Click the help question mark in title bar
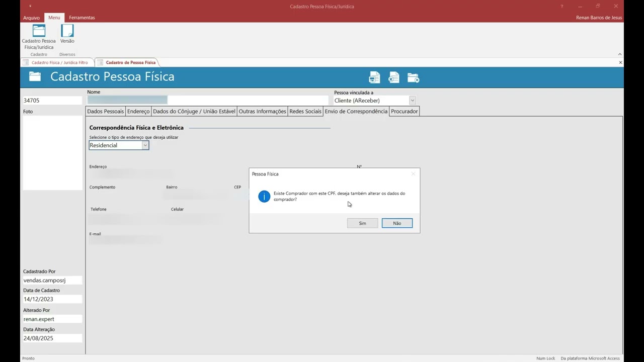The height and width of the screenshot is (362, 644). [562, 7]
